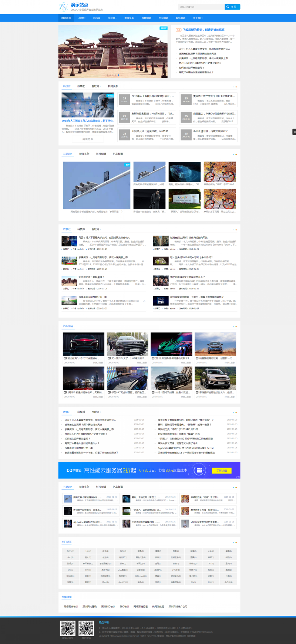Switch to the 新闻头条 tab beside 科技派
296x644 pixels.
point(113,86)
